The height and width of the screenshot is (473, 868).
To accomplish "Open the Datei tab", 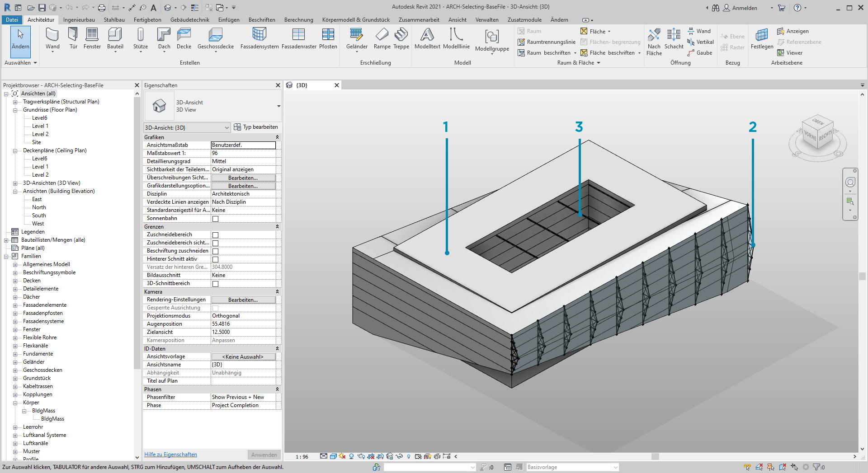I will (12, 20).
